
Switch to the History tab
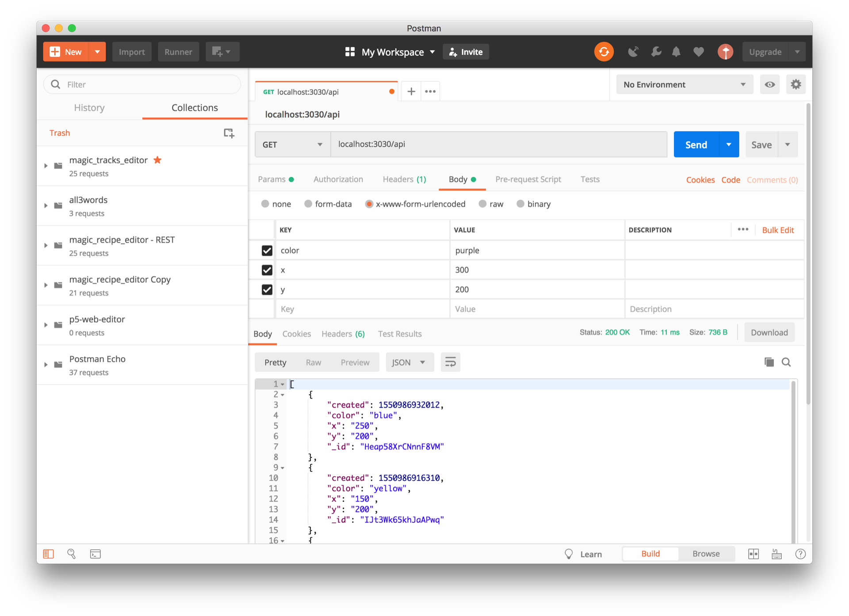(x=89, y=108)
